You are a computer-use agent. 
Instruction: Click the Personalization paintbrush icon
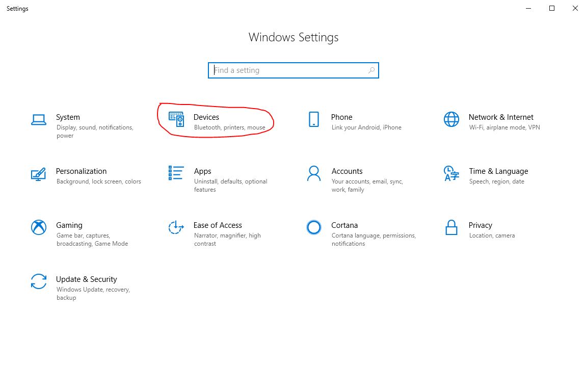click(39, 174)
